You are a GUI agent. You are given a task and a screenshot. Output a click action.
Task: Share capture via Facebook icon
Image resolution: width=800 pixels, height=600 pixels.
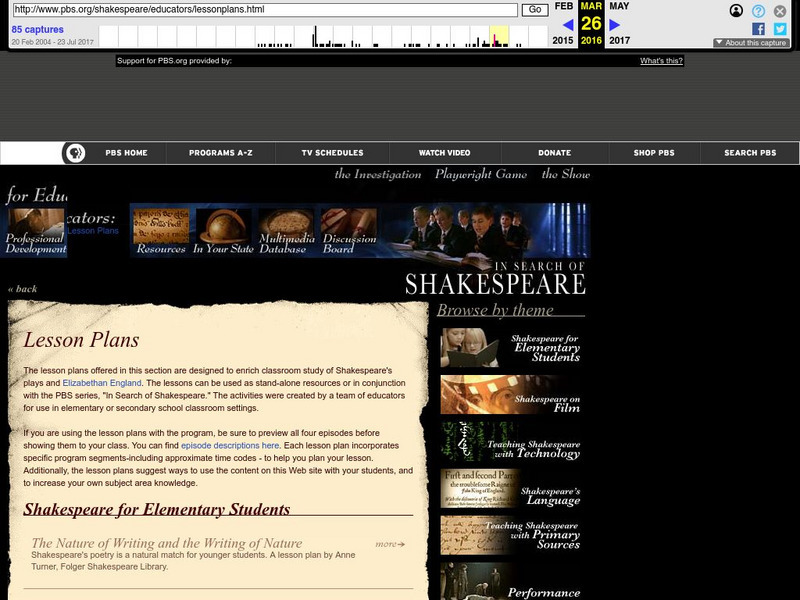758,29
